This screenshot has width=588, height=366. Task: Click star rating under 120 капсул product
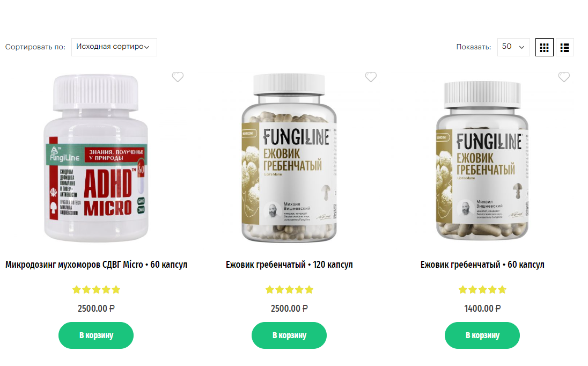click(289, 289)
